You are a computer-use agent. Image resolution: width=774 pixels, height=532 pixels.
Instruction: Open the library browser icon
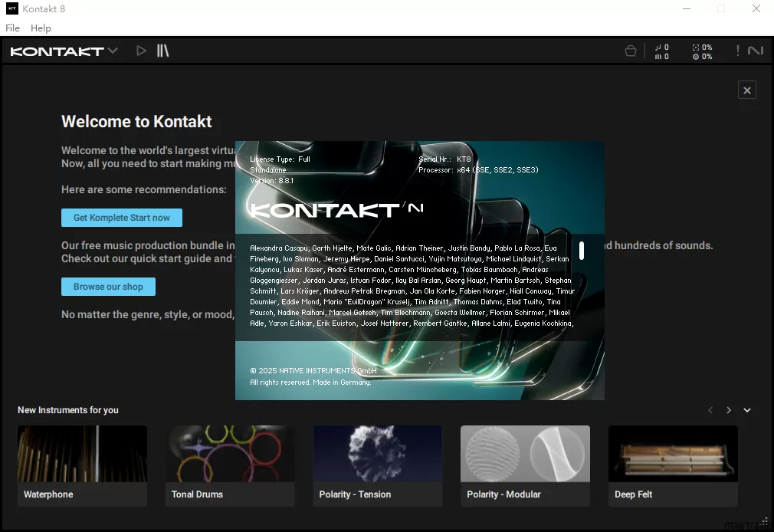pos(162,51)
